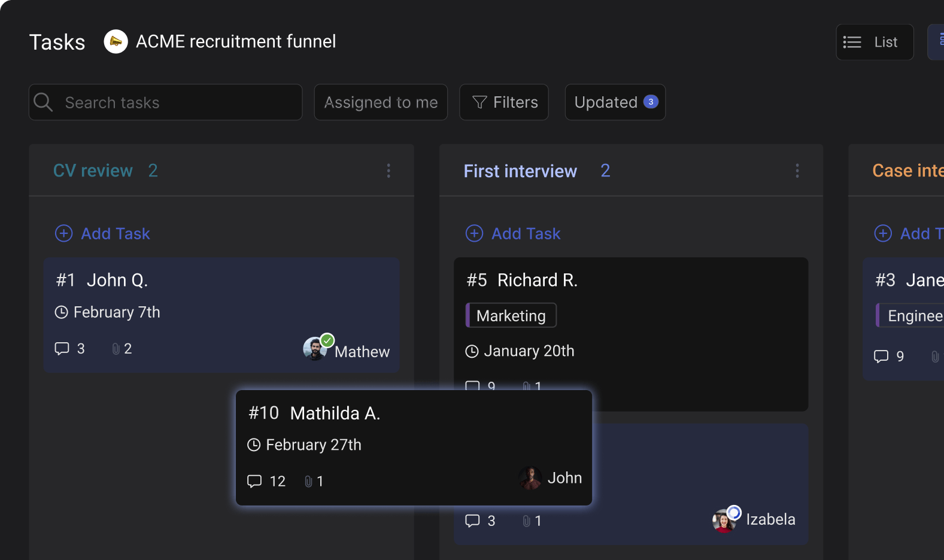Click the clock icon on John Q. card
Screen dimensions: 944x560
(x=61, y=312)
